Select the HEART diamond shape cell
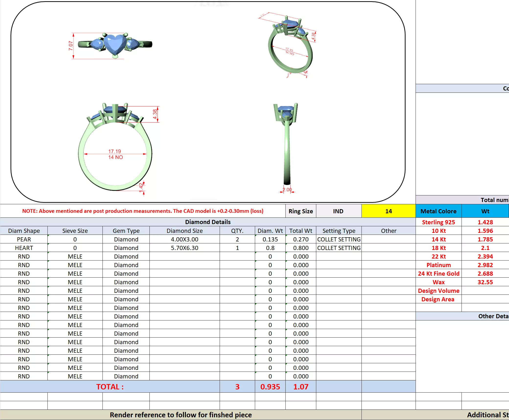The height and width of the screenshot is (420, 509). [x=24, y=248]
